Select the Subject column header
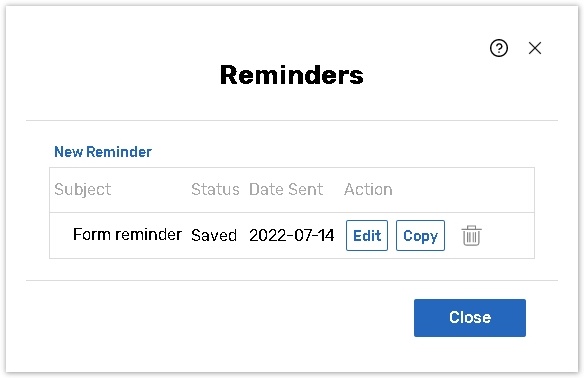Screen dimensions: 584x378 [83, 190]
